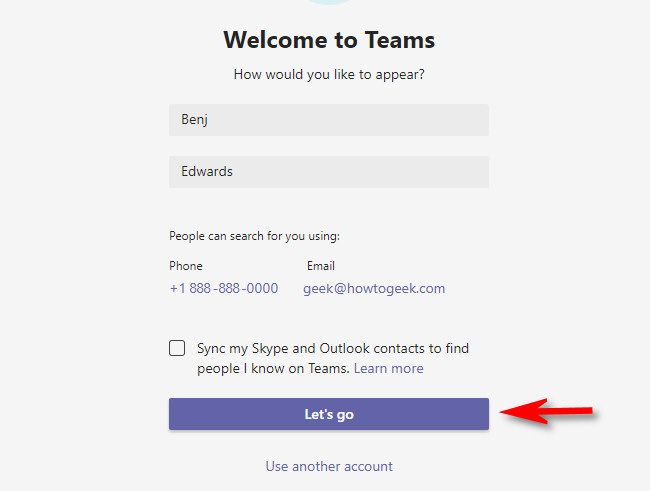Enable the Sync my Skype and Outlook contacts checkbox
This screenshot has height=491, width=650.
pos(177,348)
